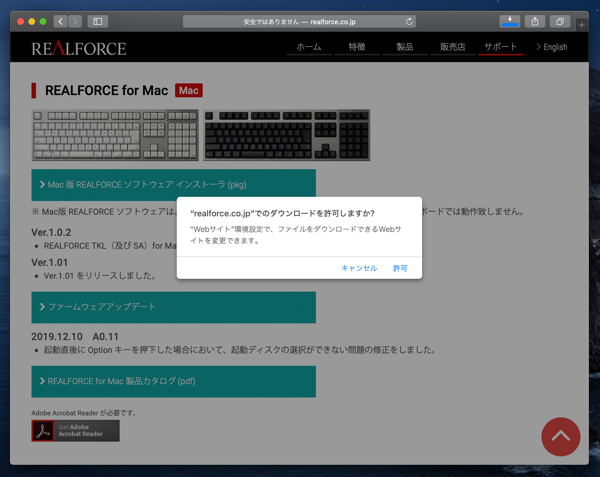Screen dimensions: 600x477
Task: Click the Ver.1.0.2 version heading
Action: pos(51,232)
